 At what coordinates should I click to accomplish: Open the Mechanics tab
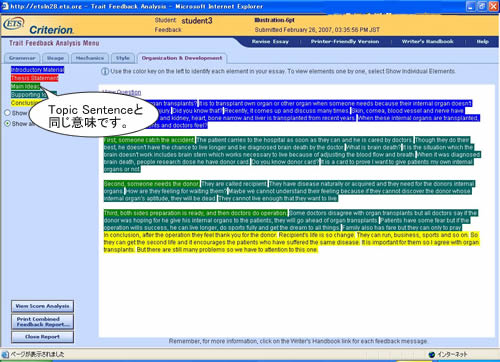[x=90, y=58]
